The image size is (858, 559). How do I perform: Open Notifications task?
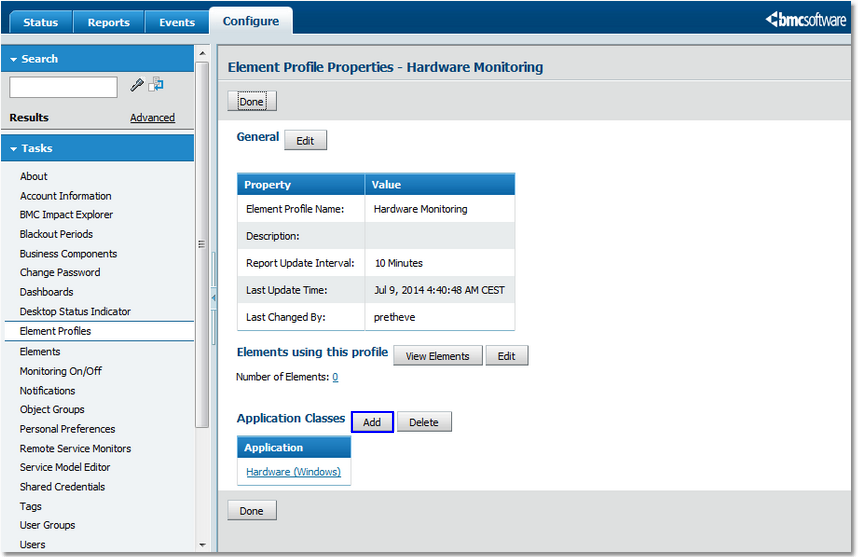[48, 391]
